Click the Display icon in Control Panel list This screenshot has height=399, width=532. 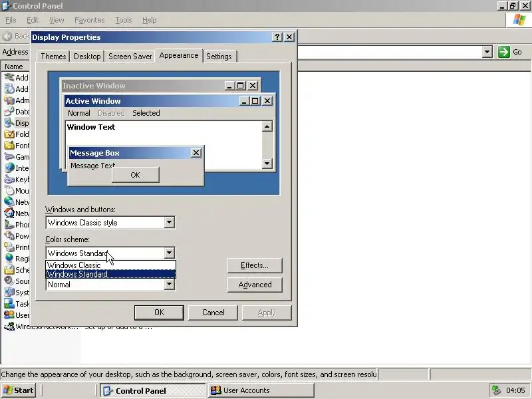tap(9, 123)
